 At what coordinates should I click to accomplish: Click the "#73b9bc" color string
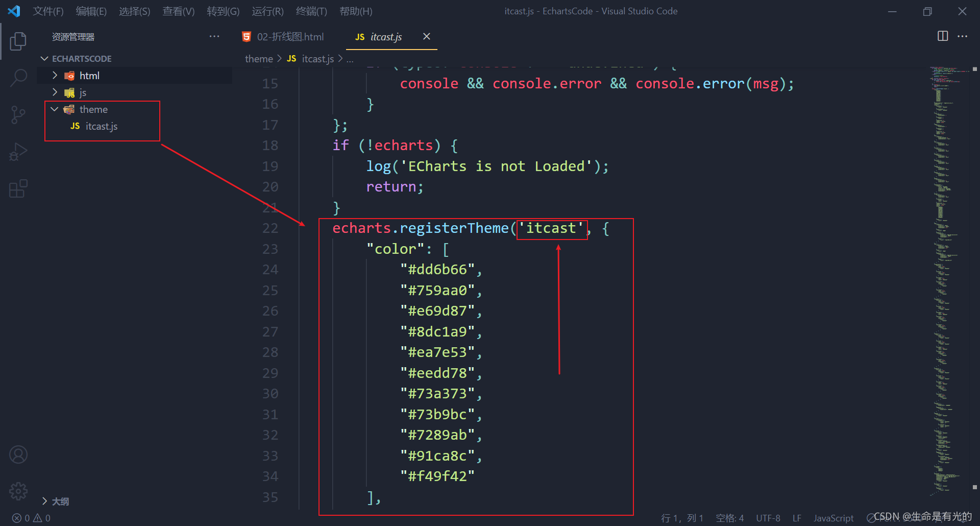point(437,415)
